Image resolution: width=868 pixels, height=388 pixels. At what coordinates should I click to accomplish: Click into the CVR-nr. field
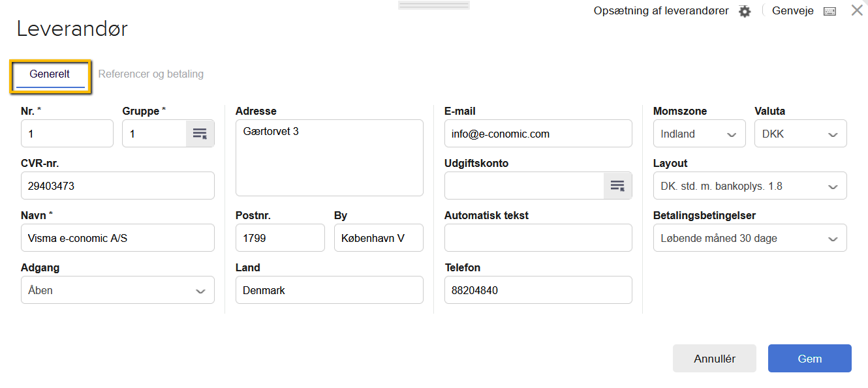coord(117,186)
